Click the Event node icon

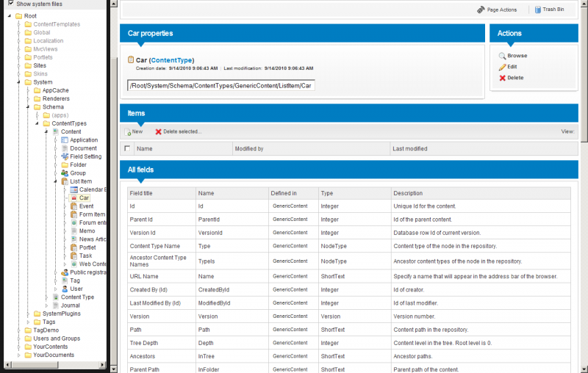point(74,206)
